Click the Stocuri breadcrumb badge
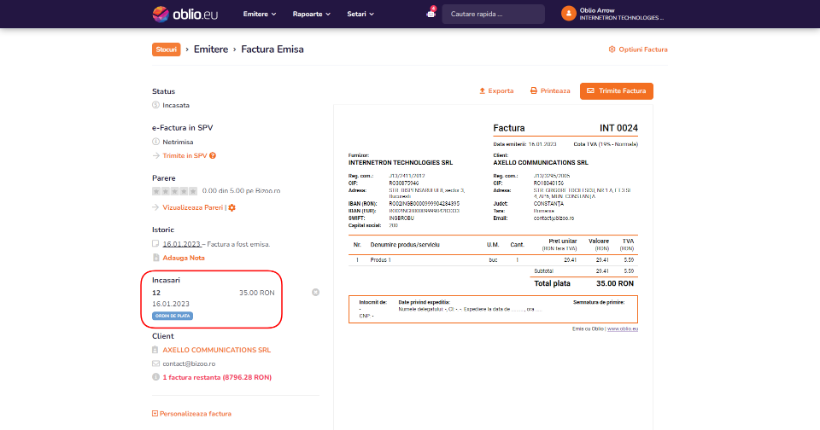 (166, 49)
